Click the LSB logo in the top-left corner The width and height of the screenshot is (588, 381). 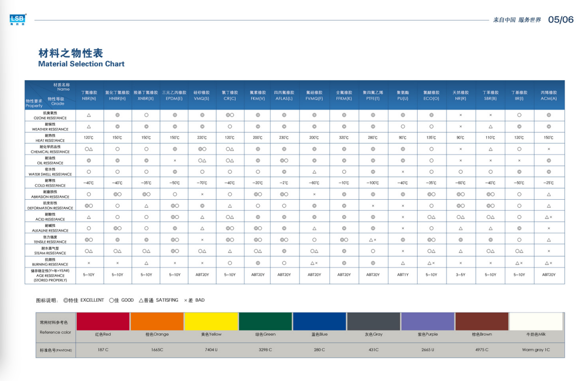click(18, 19)
